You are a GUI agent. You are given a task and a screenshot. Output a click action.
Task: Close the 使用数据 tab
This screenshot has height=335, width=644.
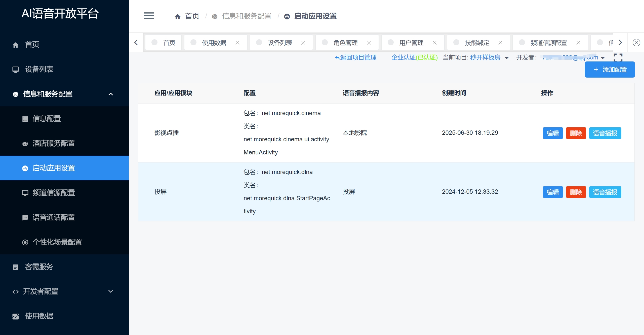click(237, 43)
